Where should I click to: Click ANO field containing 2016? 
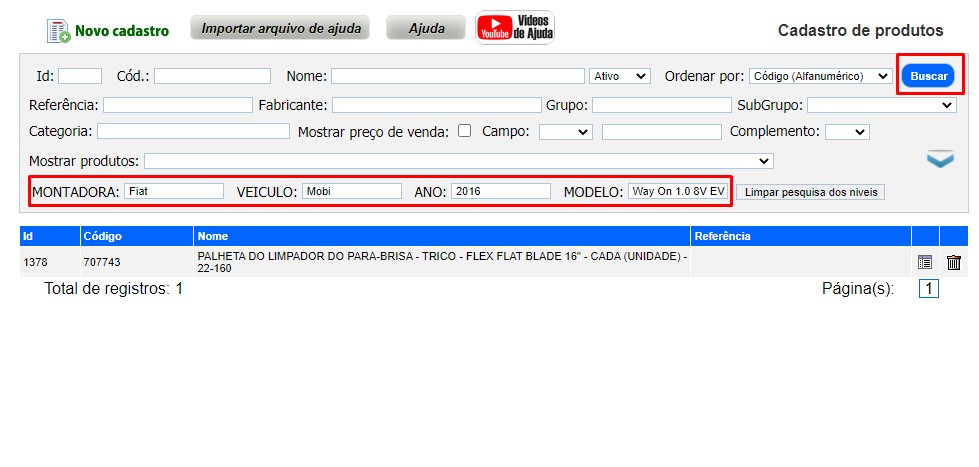pos(501,191)
